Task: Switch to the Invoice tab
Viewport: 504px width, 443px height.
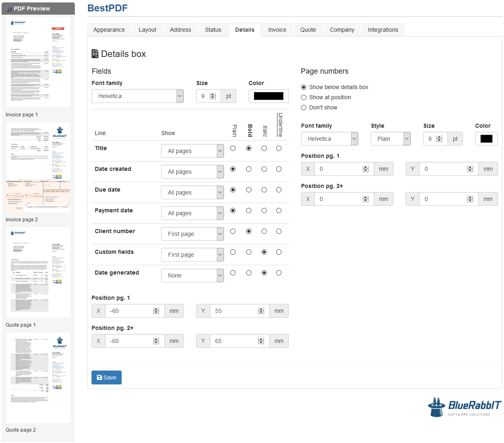Action: [x=277, y=29]
